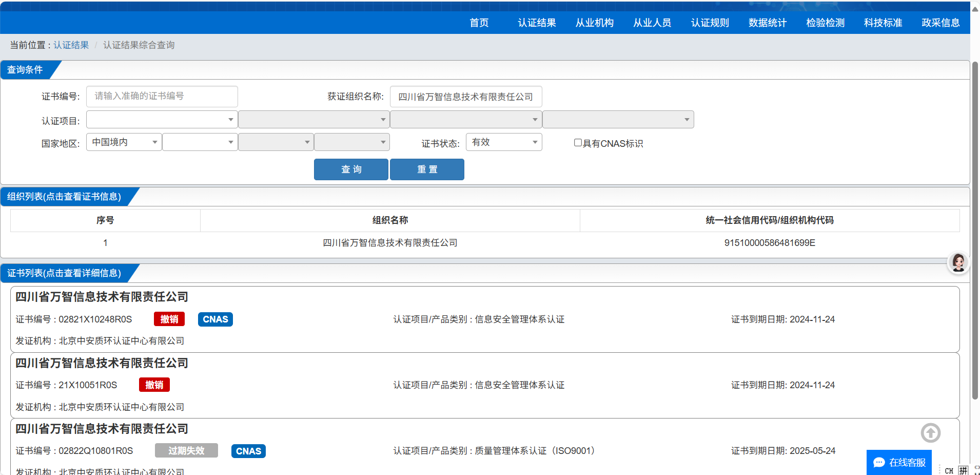Open the fourth 国家地区 dropdown

[352, 142]
